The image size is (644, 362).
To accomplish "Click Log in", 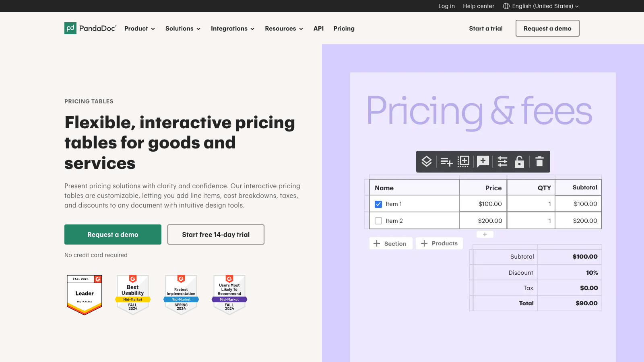I will 446,6.
